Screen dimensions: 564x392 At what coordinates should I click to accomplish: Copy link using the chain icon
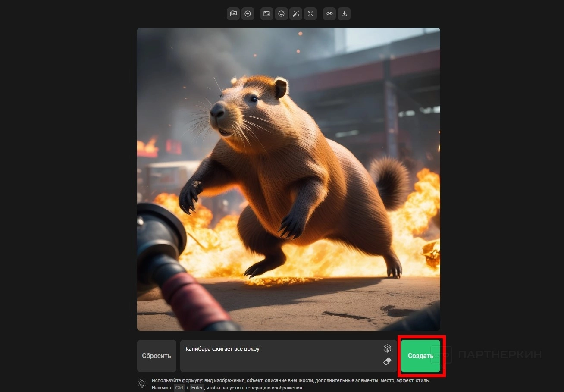pyautogui.click(x=329, y=14)
